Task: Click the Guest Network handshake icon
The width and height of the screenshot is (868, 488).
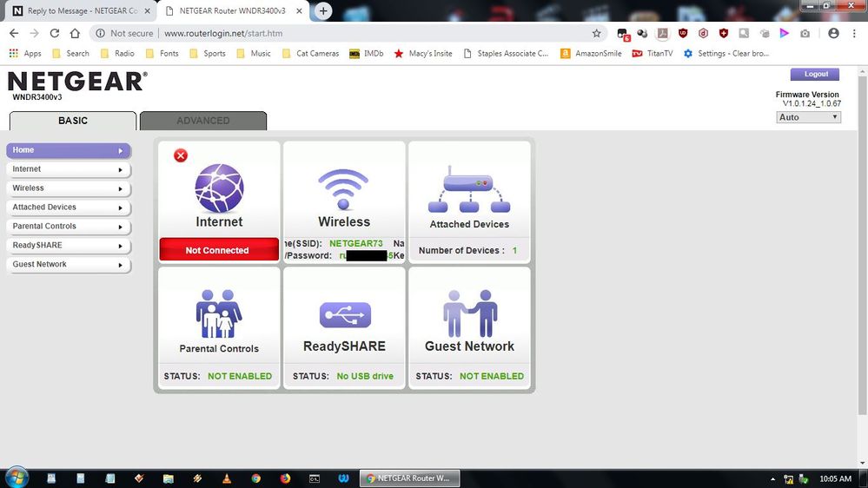Action: (x=469, y=313)
